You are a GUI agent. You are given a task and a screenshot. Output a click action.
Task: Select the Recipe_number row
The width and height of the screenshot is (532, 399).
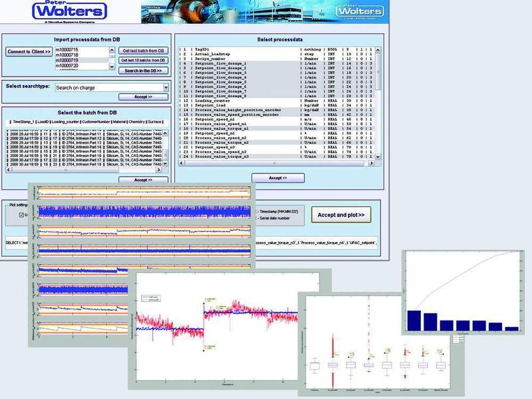pos(276,59)
